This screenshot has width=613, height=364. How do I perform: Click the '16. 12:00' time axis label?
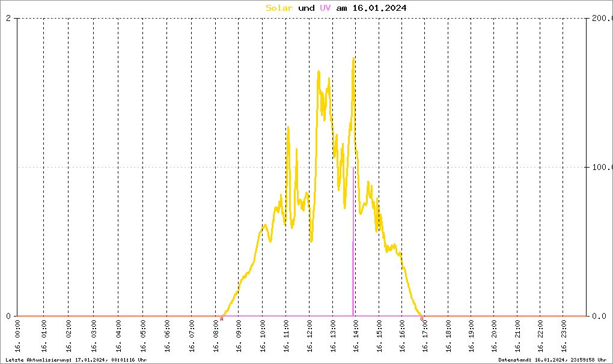click(x=310, y=336)
